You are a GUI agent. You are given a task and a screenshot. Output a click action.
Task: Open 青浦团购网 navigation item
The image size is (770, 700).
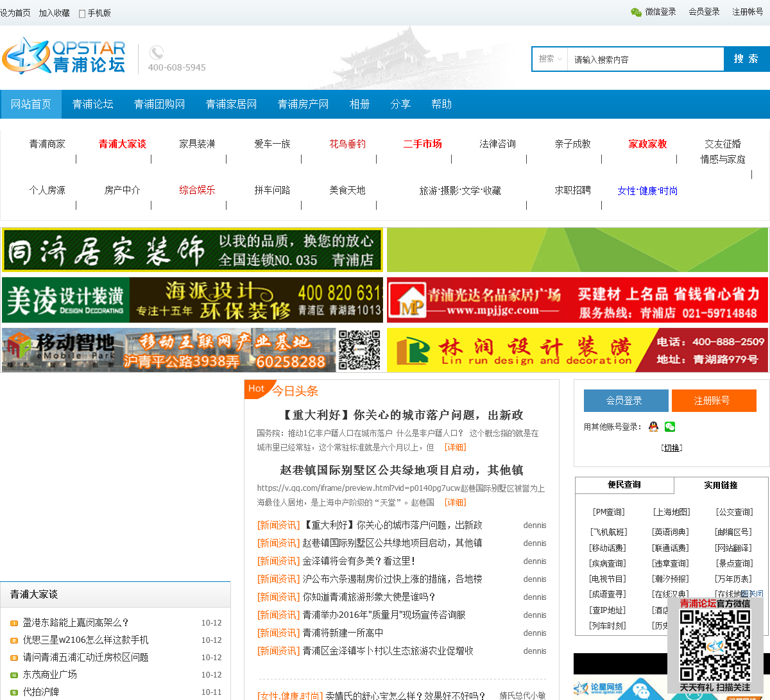click(x=160, y=104)
